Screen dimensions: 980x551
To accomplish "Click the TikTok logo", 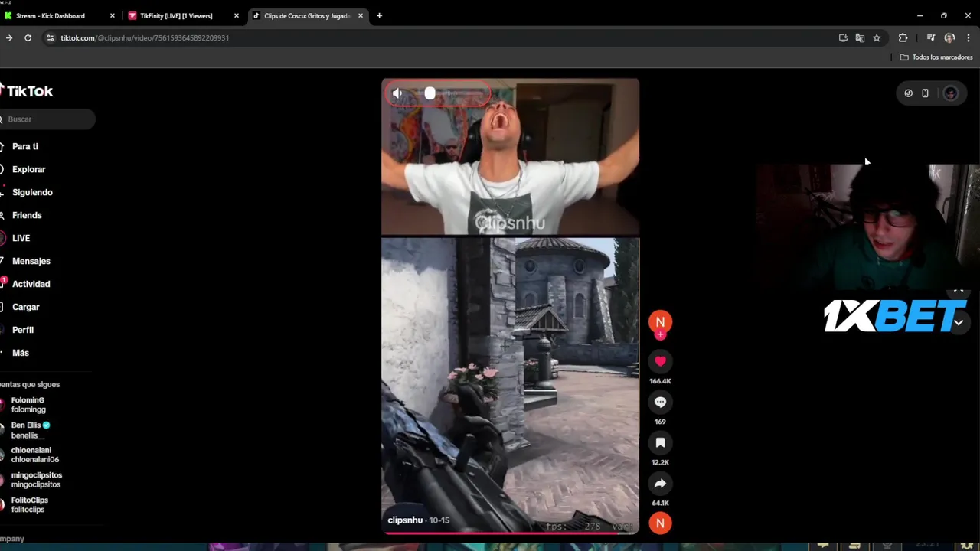I will (x=28, y=91).
